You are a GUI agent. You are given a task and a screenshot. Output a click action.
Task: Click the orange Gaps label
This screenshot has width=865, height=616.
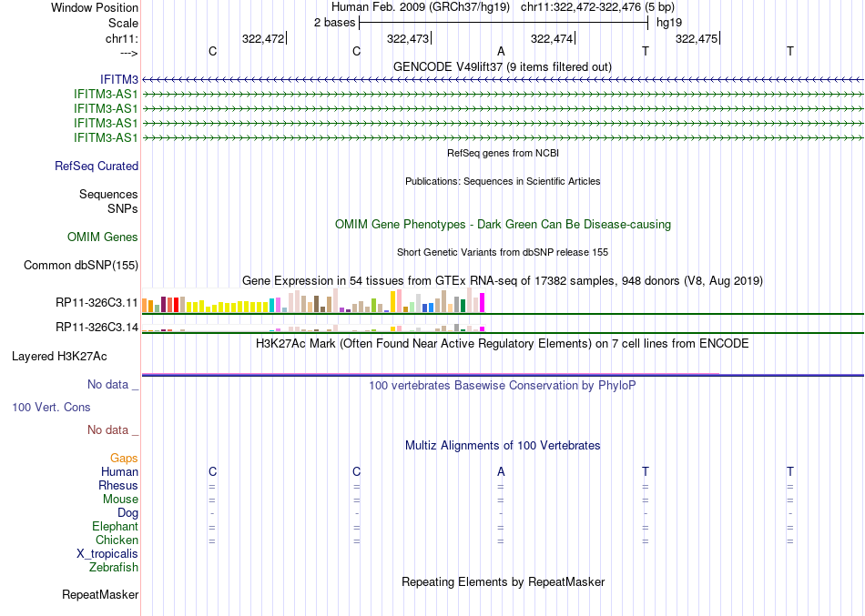pos(124,459)
